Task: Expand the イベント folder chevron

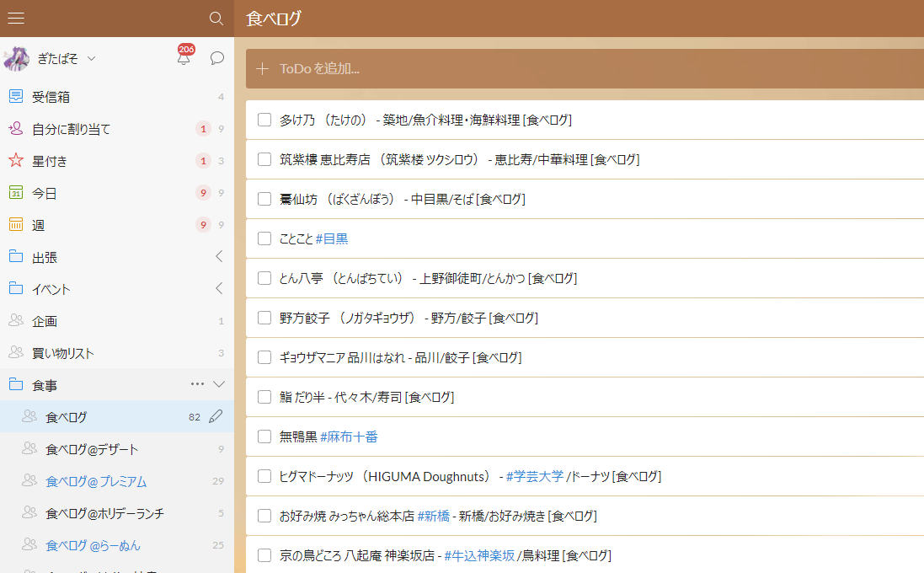Action: (x=219, y=288)
